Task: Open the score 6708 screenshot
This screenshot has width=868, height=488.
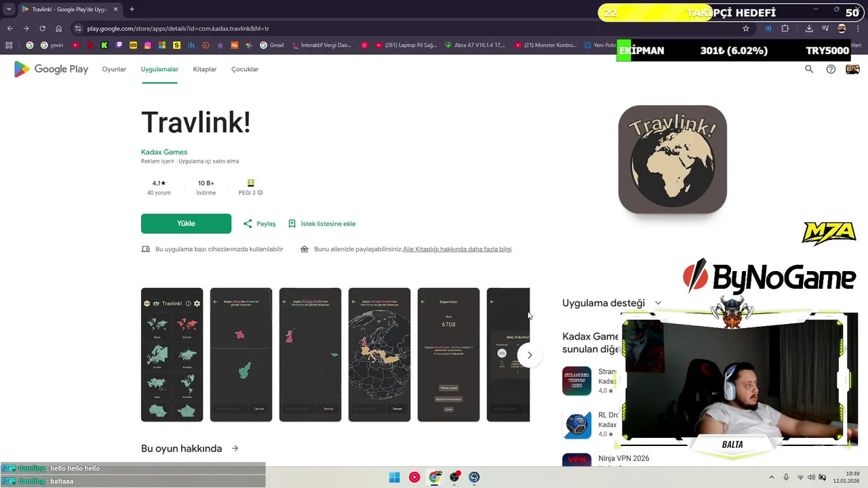Action: pos(448,354)
